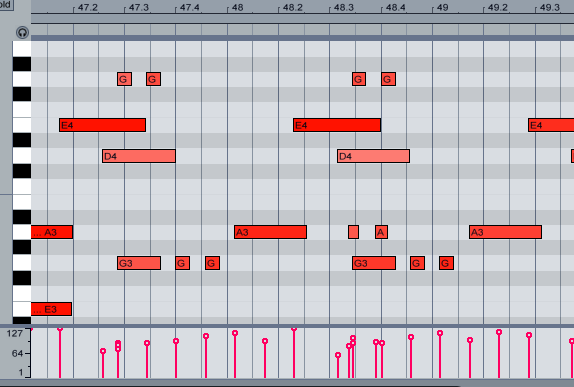
Task: Select the D4 note ending at 47.4
Action: pos(139,156)
